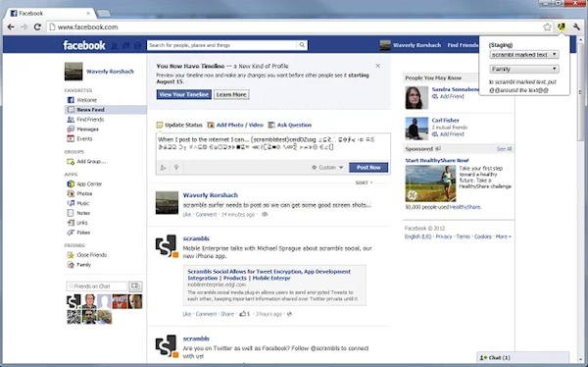
Task: Open the Custom audience dropdown
Action: (327, 168)
